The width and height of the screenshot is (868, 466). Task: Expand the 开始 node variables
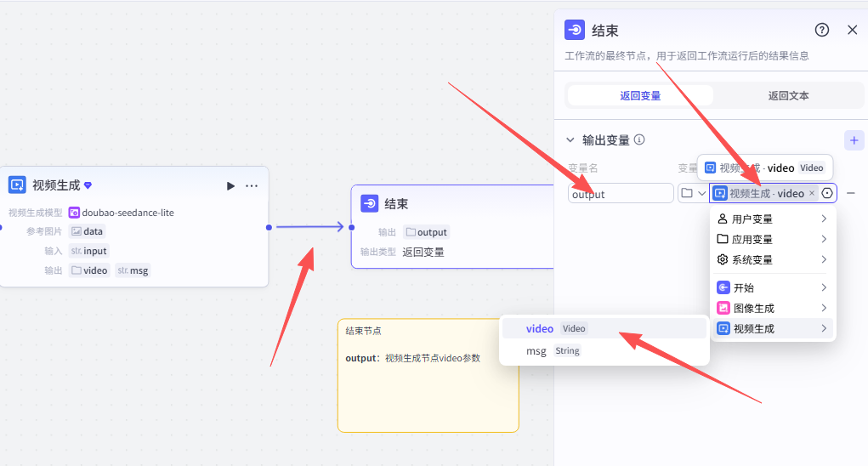[772, 287]
